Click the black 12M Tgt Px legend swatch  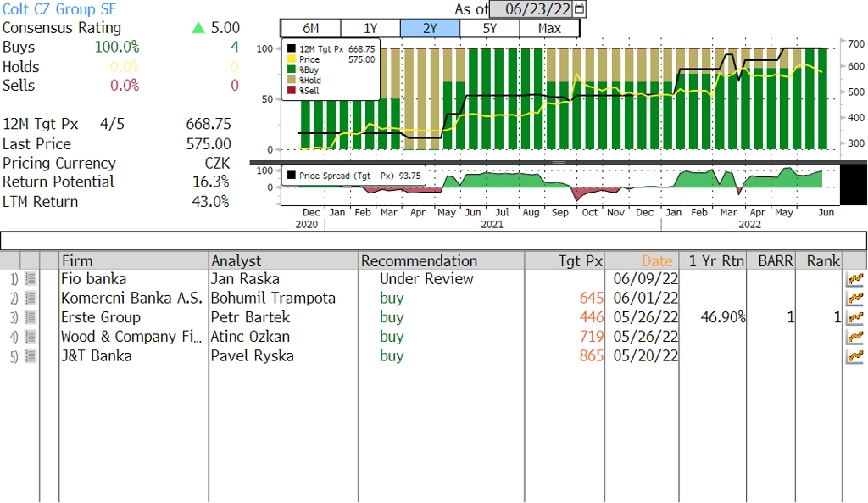292,48
